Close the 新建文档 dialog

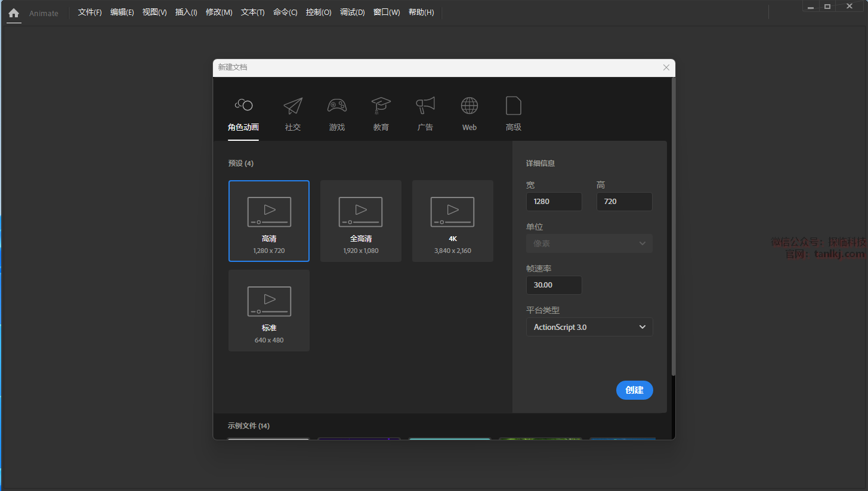(666, 67)
